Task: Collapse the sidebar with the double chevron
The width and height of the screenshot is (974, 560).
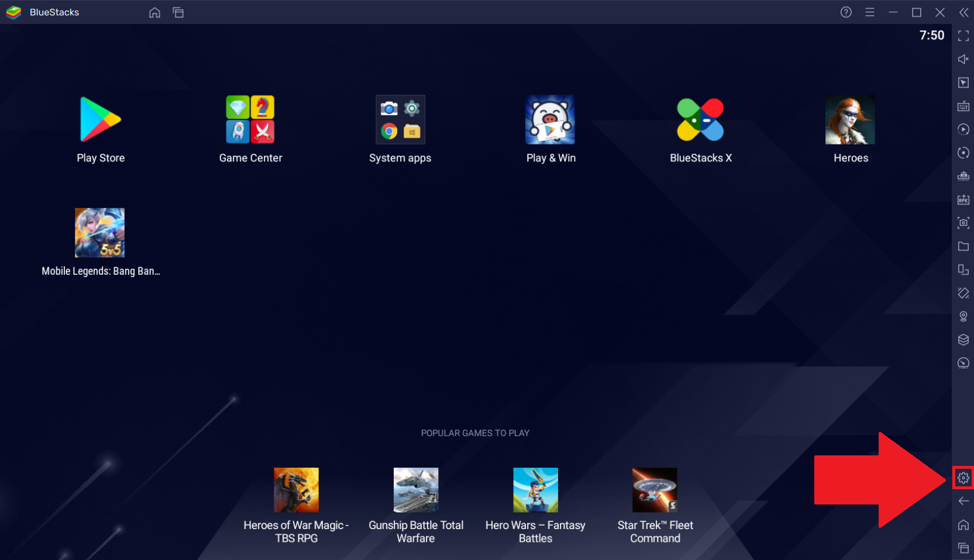Action: tap(963, 12)
